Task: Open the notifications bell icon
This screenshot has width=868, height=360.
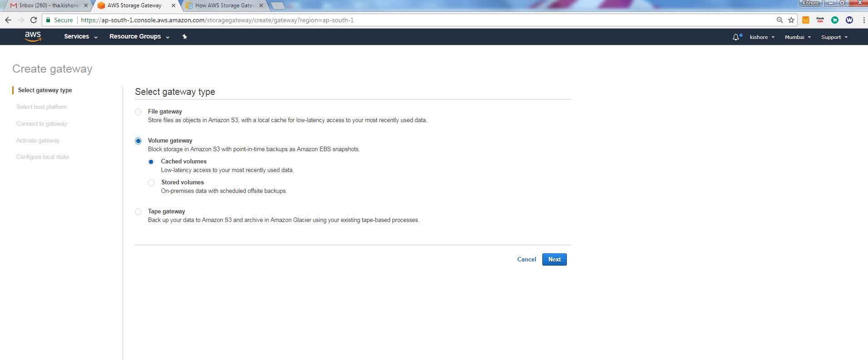Action: pos(736,37)
